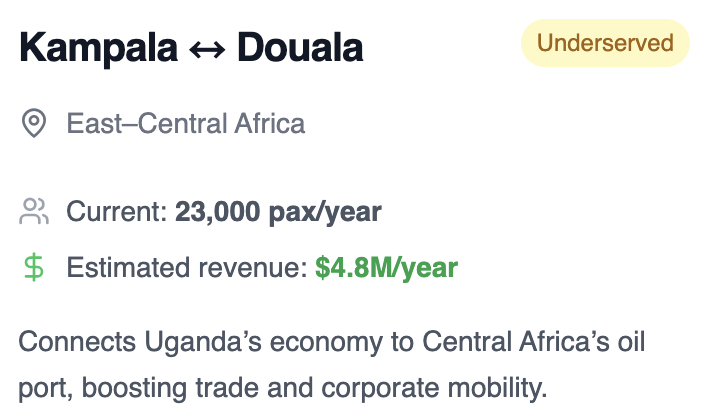The image size is (716, 418).
Task: Click the word Uganda's in the description
Action: coord(203,344)
